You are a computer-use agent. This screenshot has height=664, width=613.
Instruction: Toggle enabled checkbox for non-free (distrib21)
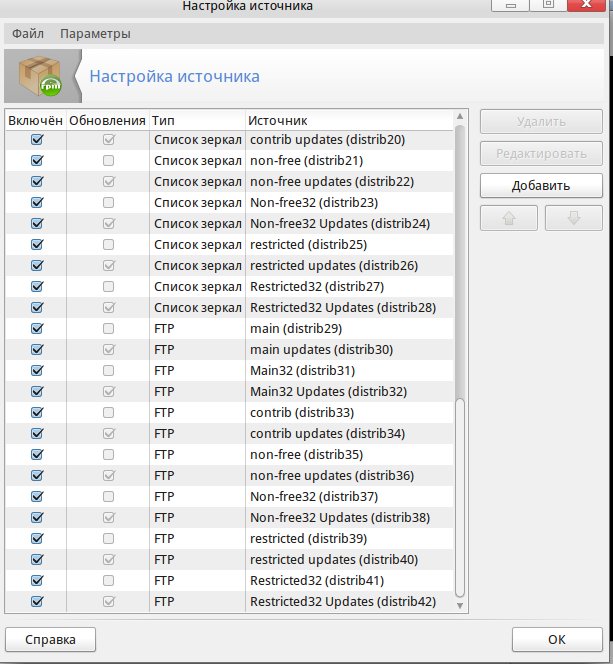tap(37, 160)
